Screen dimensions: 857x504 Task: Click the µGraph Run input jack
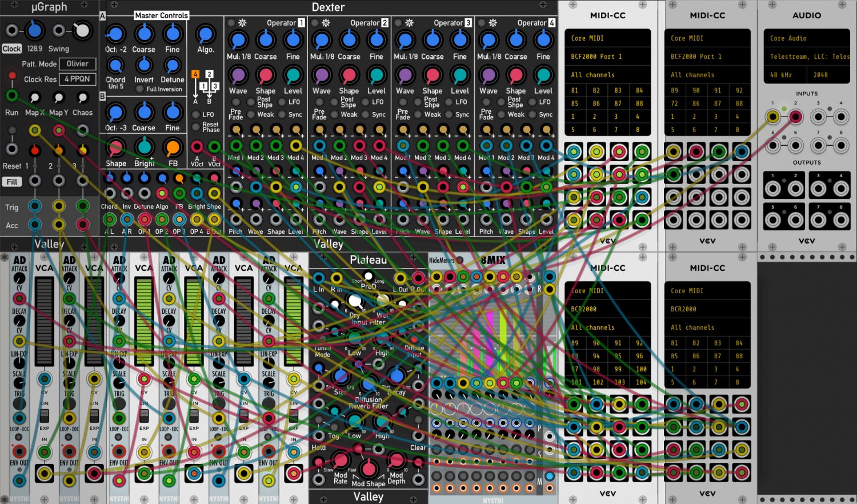(x=11, y=95)
